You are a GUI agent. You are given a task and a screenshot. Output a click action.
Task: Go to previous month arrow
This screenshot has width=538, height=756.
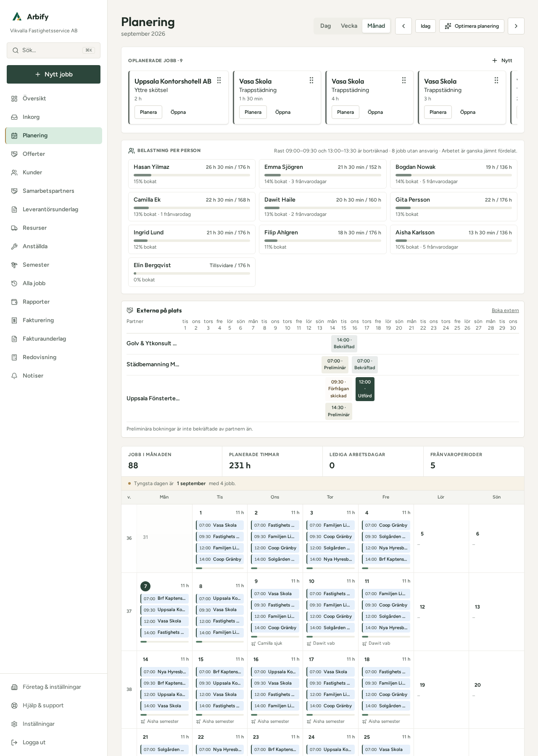403,26
